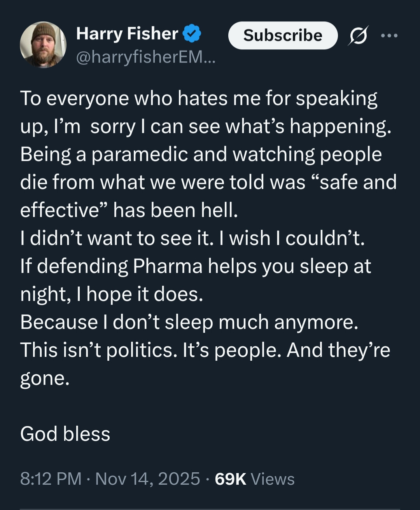Click the blue verified checkmark badge
This screenshot has height=510, width=420.
192,33
